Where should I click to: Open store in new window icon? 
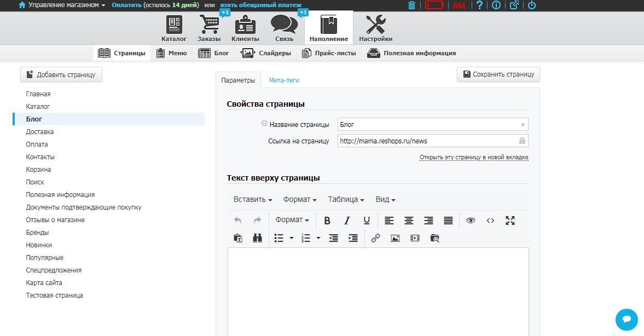pyautogui.click(x=514, y=5)
